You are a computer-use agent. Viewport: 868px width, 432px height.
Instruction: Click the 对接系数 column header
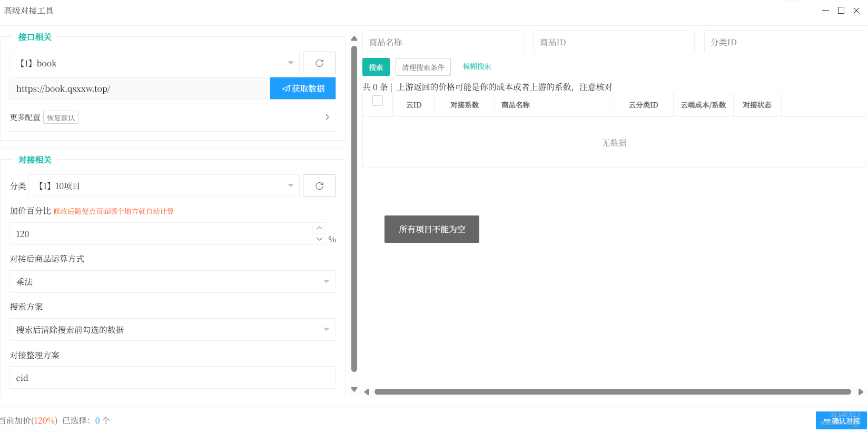tap(465, 105)
